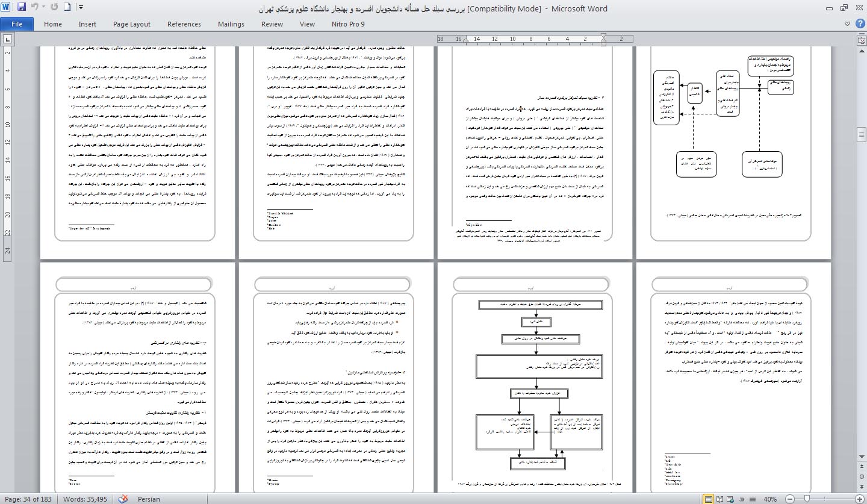Click the proofing errors book icon
This screenshot has height=504, width=867.
point(123,499)
